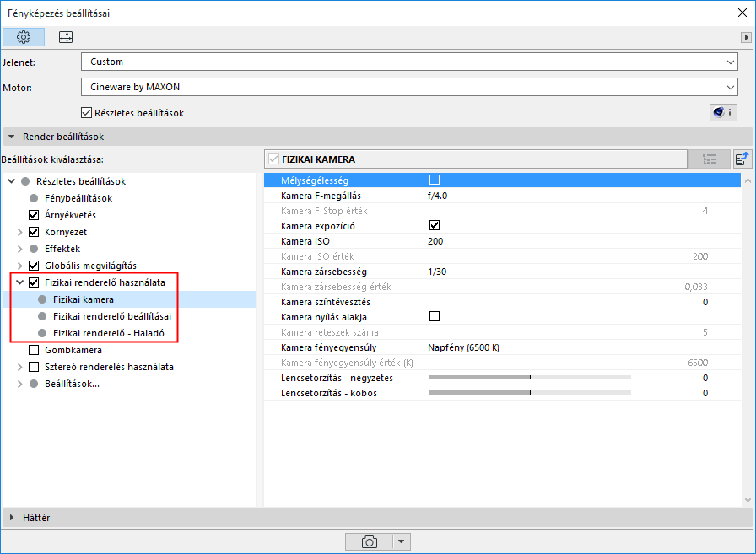The height and width of the screenshot is (554, 756).
Task: Adjust the Lencsetorzítás - négyzetes slider
Action: pyautogui.click(x=529, y=378)
